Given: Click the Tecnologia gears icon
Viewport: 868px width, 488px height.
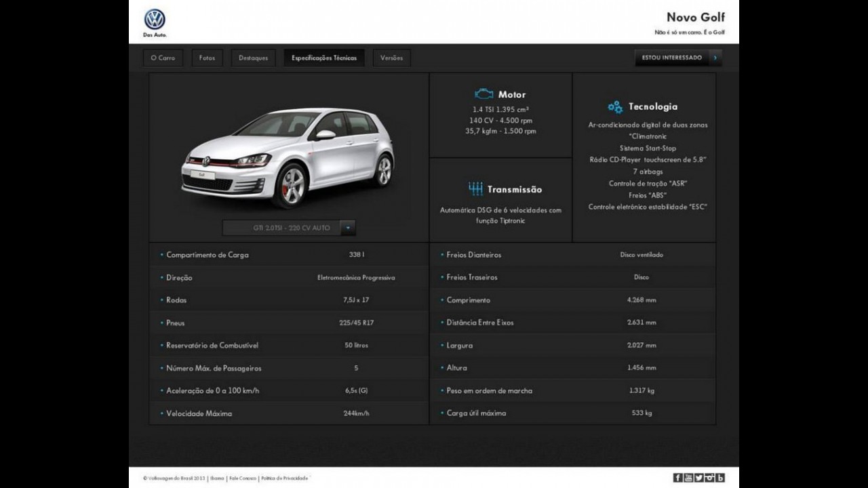Looking at the screenshot, I should click(615, 107).
